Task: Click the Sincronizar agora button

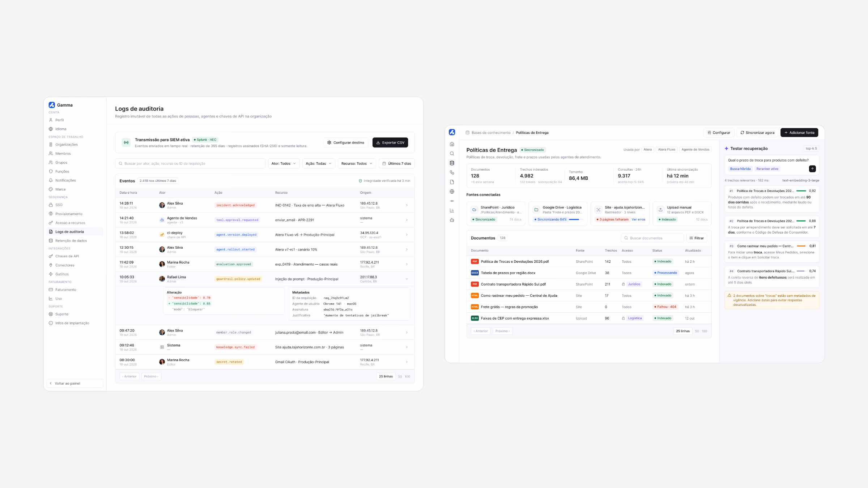Action: click(x=757, y=133)
